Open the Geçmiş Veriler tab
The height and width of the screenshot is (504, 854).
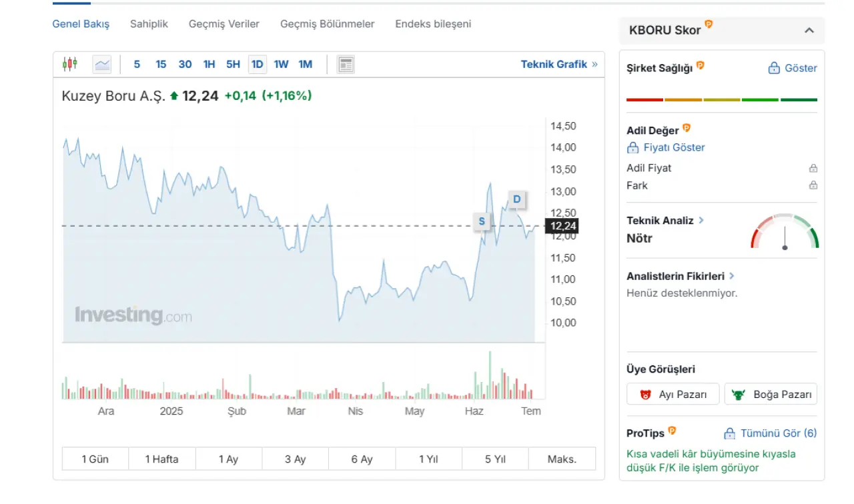pos(224,24)
